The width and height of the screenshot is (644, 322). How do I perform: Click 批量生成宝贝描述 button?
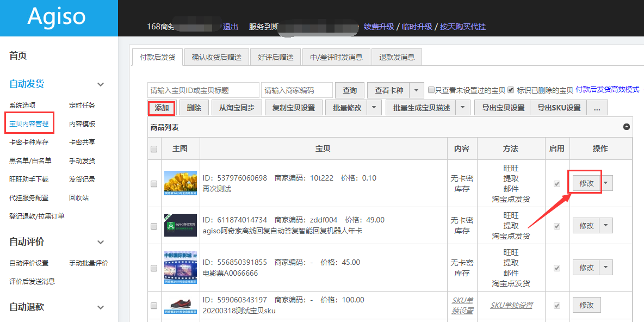coord(422,108)
